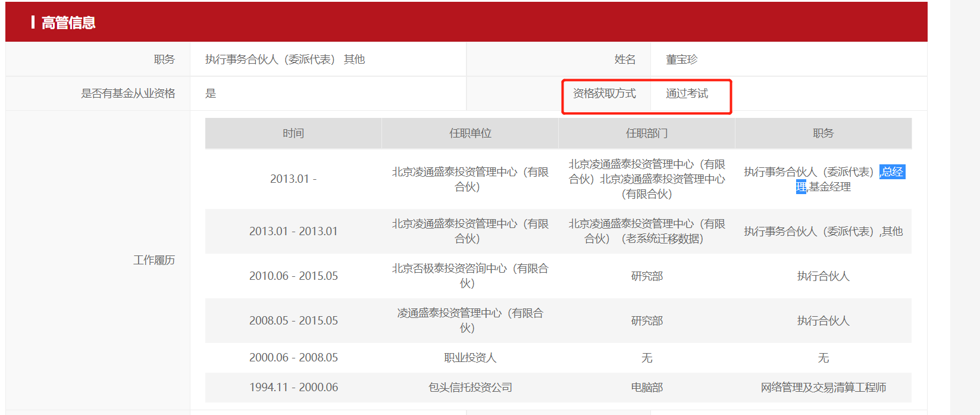Image resolution: width=980 pixels, height=415 pixels.
Task: Click 北京凌通盛泰投资管理中心 unit in the 2013.01 - row
Action: [470, 179]
